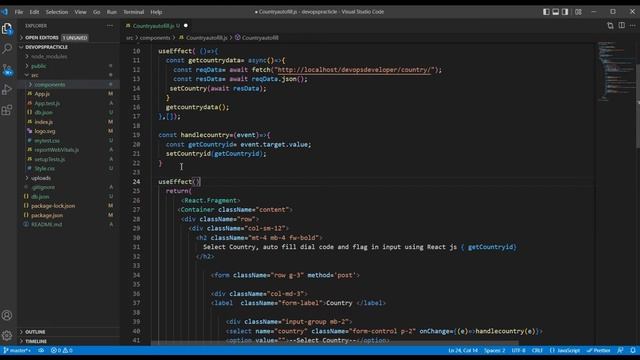Expand the Open Editors section
This screenshot has height=360, width=640.
point(69,38)
